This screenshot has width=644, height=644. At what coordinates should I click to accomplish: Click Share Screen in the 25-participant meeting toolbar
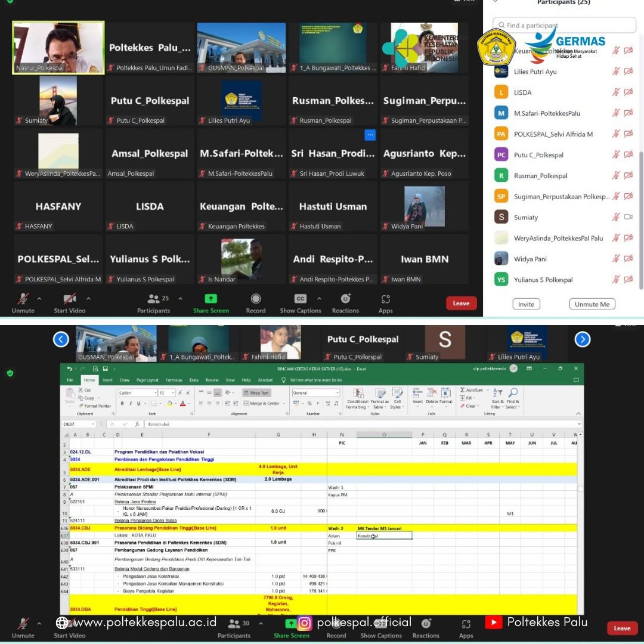coord(210,302)
